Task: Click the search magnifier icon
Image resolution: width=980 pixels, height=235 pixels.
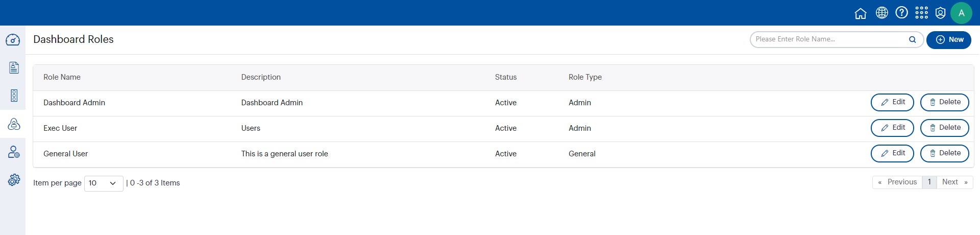Action: click(x=913, y=39)
